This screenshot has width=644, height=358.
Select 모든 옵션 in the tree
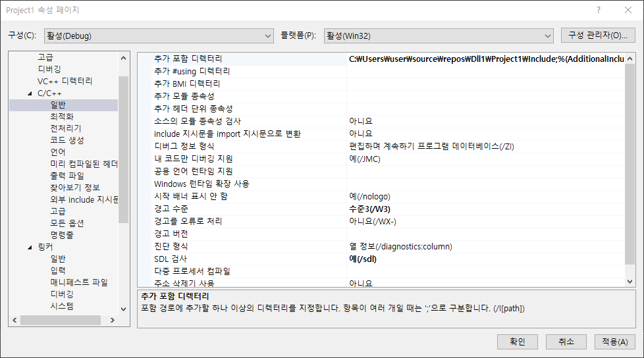pyautogui.click(x=67, y=223)
